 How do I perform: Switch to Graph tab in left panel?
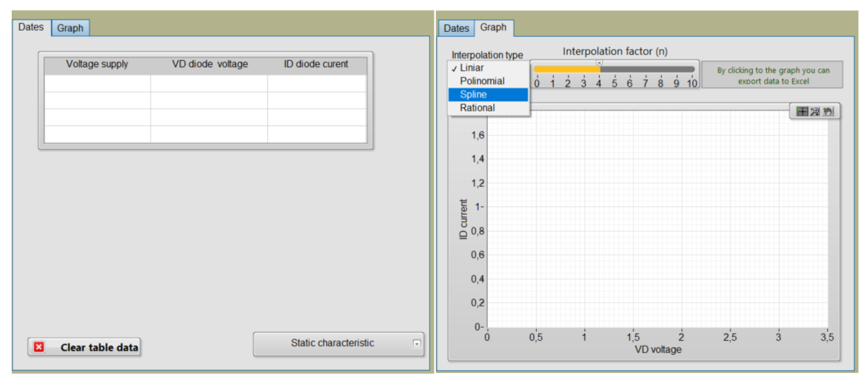(x=70, y=28)
